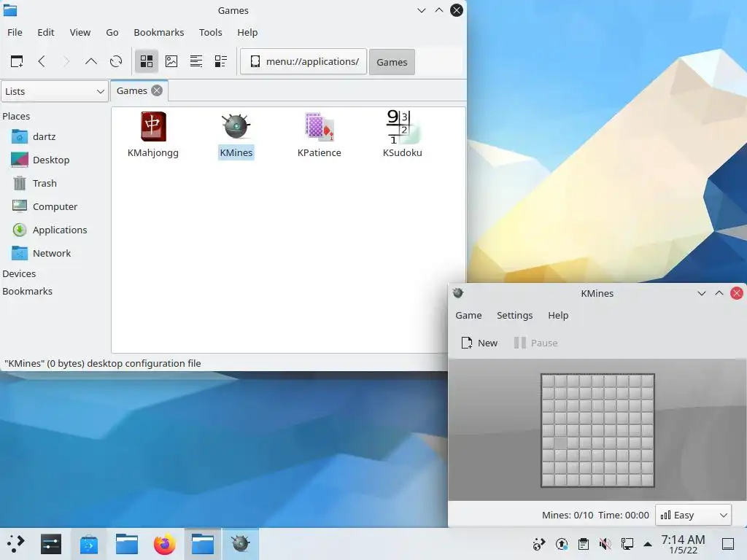The width and height of the screenshot is (747, 560).
Task: Open the network tray icon
Action: tap(627, 544)
